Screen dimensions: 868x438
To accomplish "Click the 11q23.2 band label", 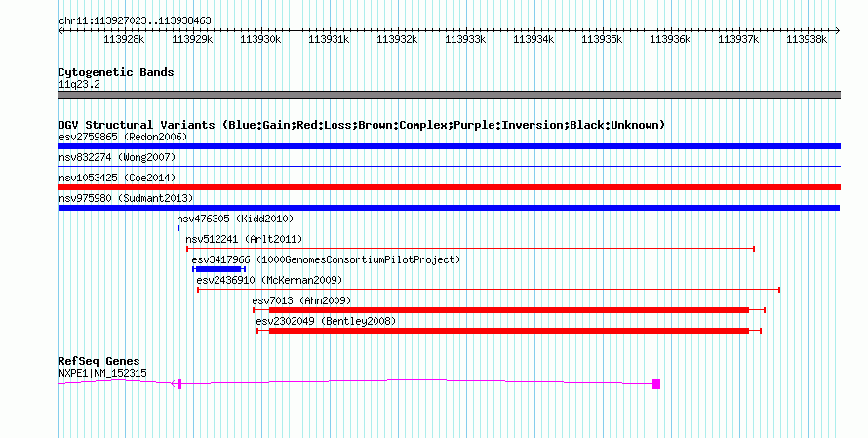I will point(79,85).
